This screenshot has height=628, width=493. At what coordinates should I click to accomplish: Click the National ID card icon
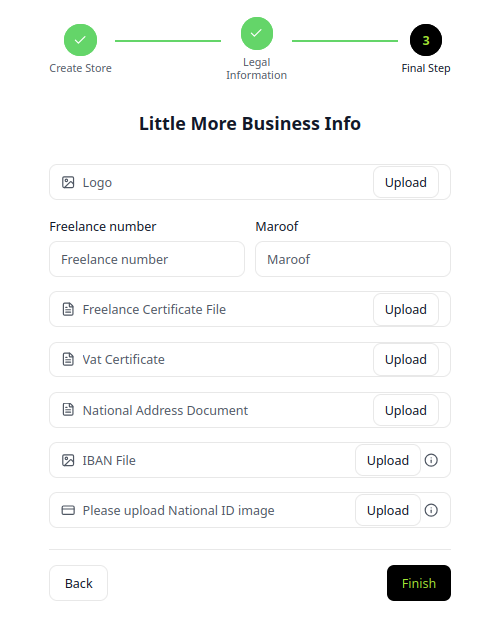point(68,510)
